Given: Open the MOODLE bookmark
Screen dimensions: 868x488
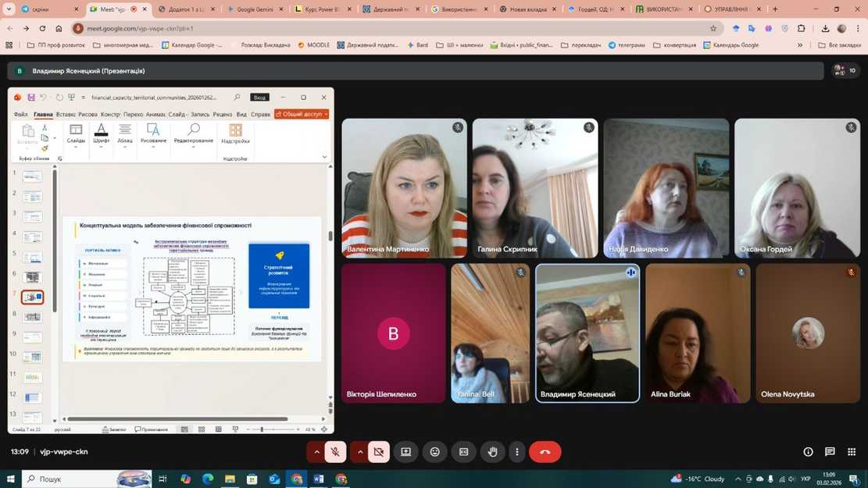Looking at the screenshot, I should 313,45.
